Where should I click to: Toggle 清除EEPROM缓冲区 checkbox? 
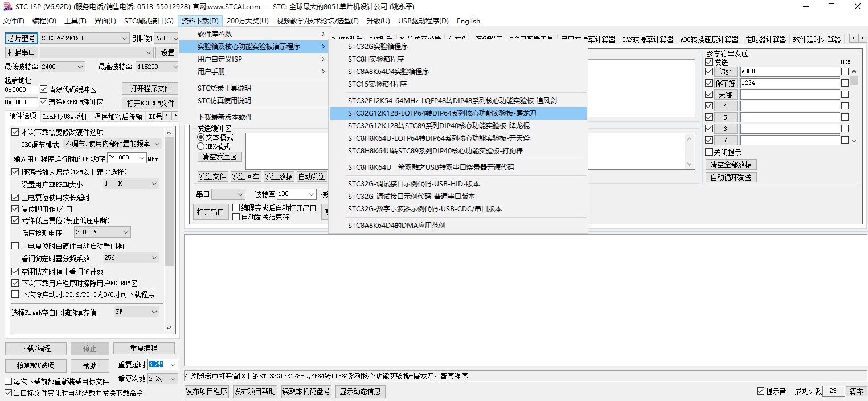(x=44, y=103)
